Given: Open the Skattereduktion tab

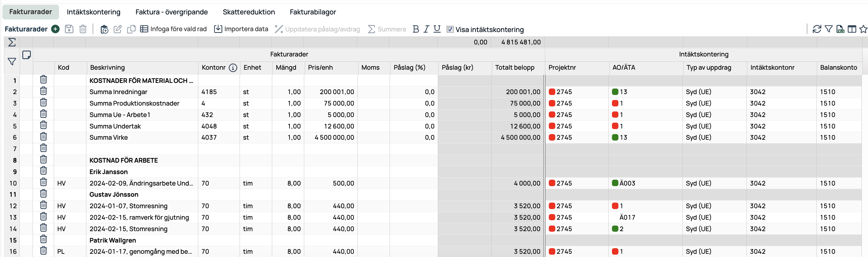Looking at the screenshot, I should (x=249, y=12).
